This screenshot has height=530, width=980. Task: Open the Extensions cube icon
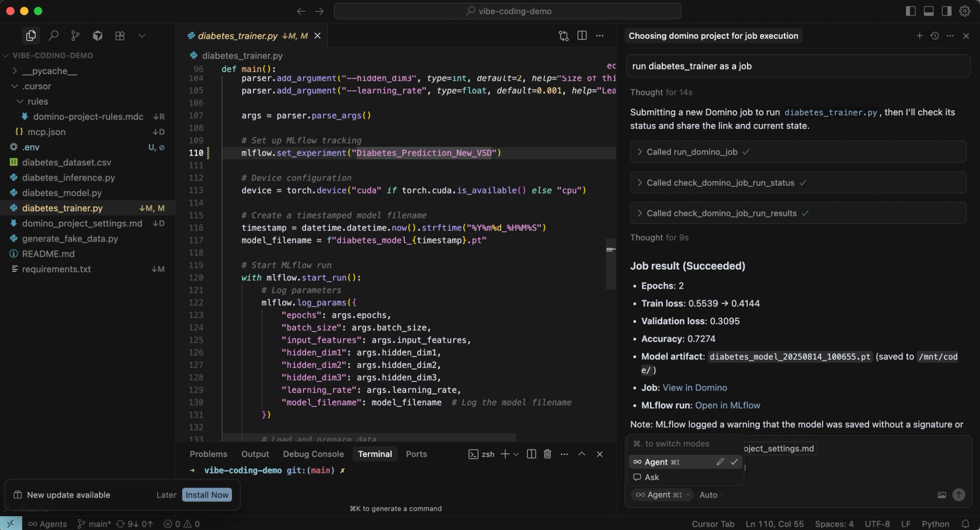click(x=97, y=36)
